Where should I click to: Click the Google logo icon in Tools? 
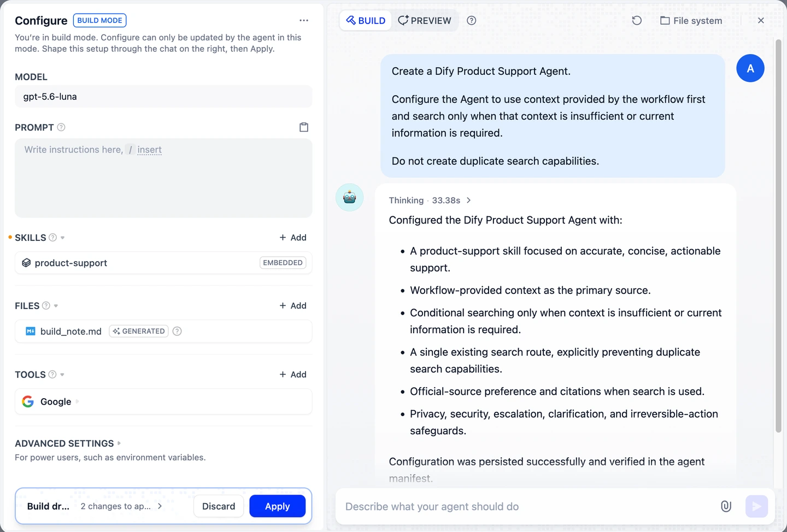point(28,401)
